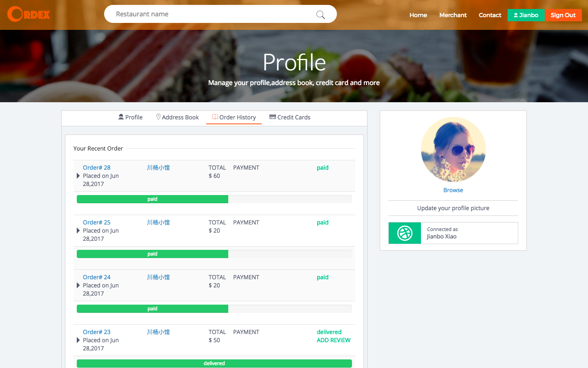This screenshot has width=588, height=368.
Task: Click the paid progress bar under Order# 25
Action: tap(152, 254)
